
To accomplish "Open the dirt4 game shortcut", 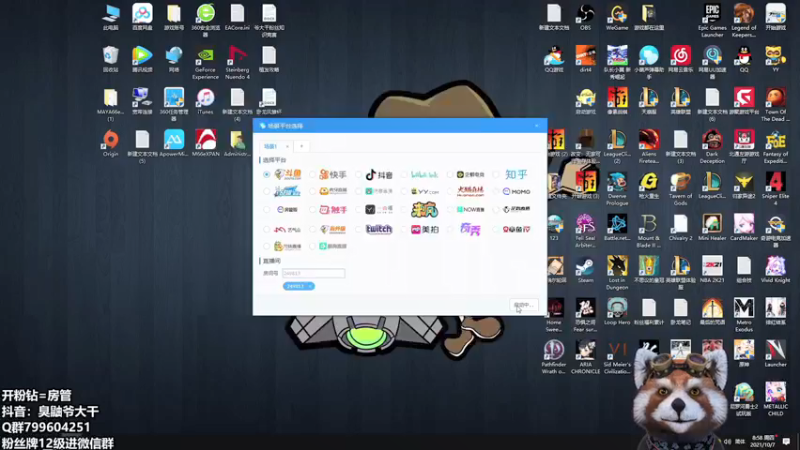I will [x=585, y=59].
